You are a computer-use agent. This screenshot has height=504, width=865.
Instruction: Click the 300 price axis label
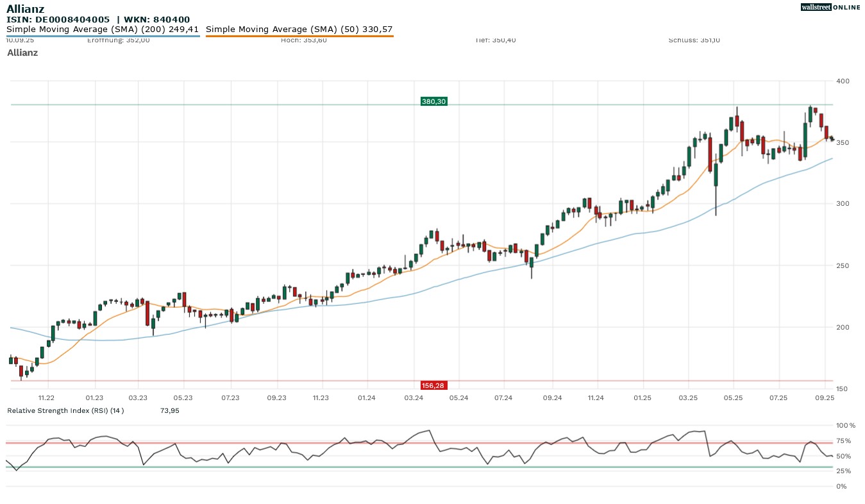[843, 204]
